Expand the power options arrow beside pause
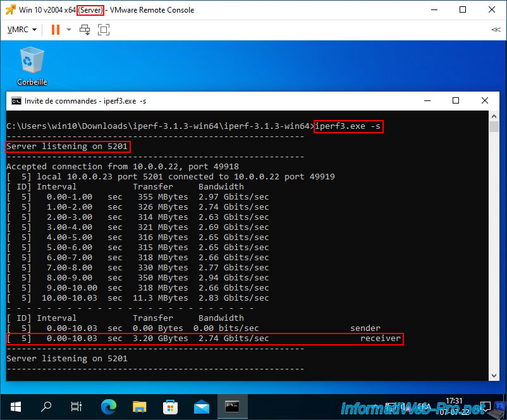 tap(68, 30)
